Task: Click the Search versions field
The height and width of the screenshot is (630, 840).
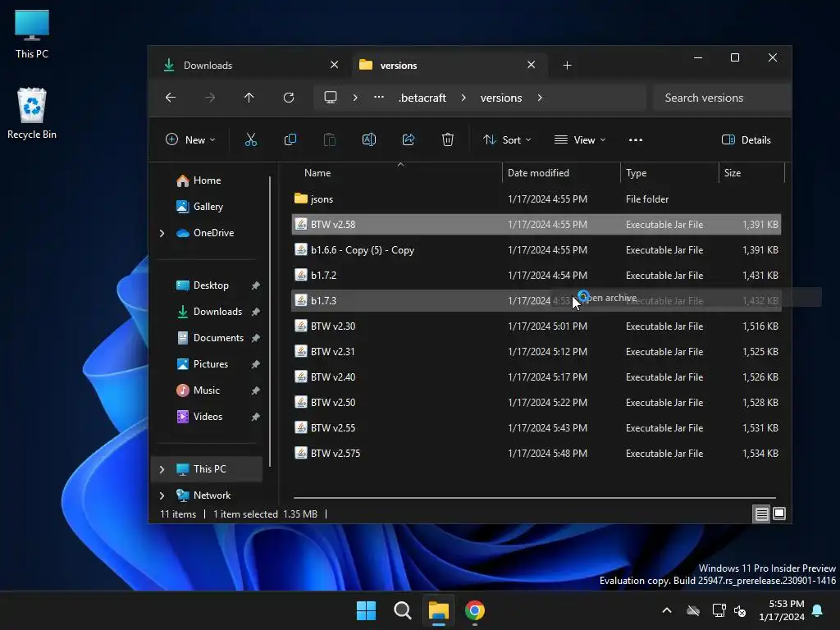Action: (x=721, y=98)
